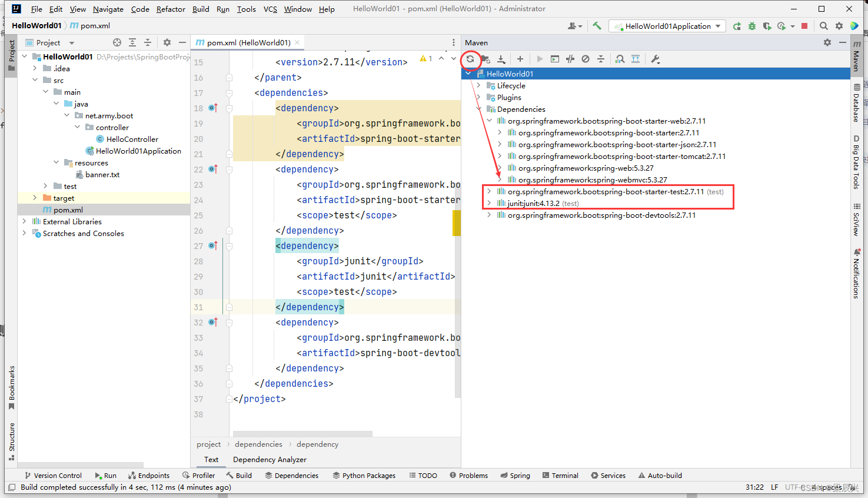The image size is (868, 498).
Task: Download sources and documentation in Maven toolbar
Action: click(501, 59)
